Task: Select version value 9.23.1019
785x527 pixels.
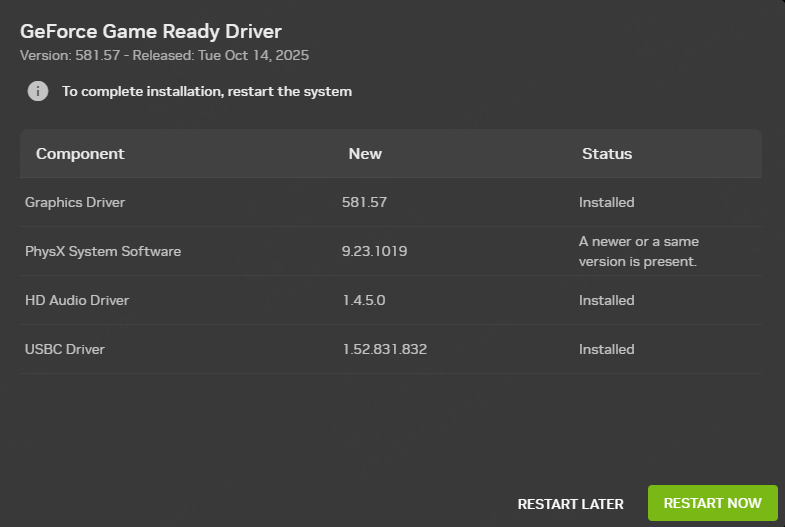Action: pyautogui.click(x=374, y=251)
